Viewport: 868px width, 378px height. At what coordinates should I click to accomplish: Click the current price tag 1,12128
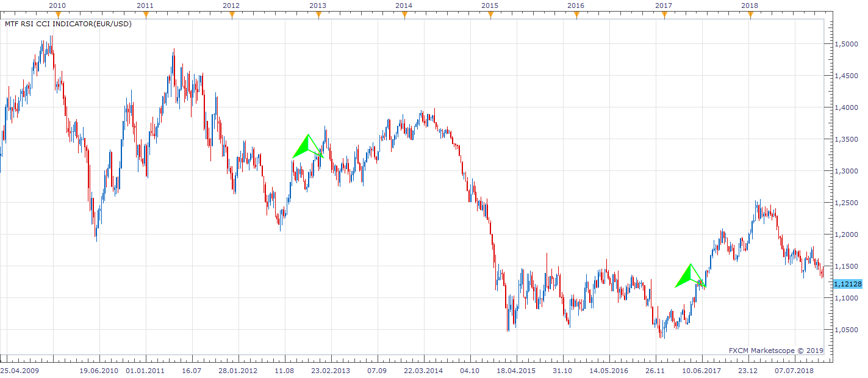(x=848, y=284)
